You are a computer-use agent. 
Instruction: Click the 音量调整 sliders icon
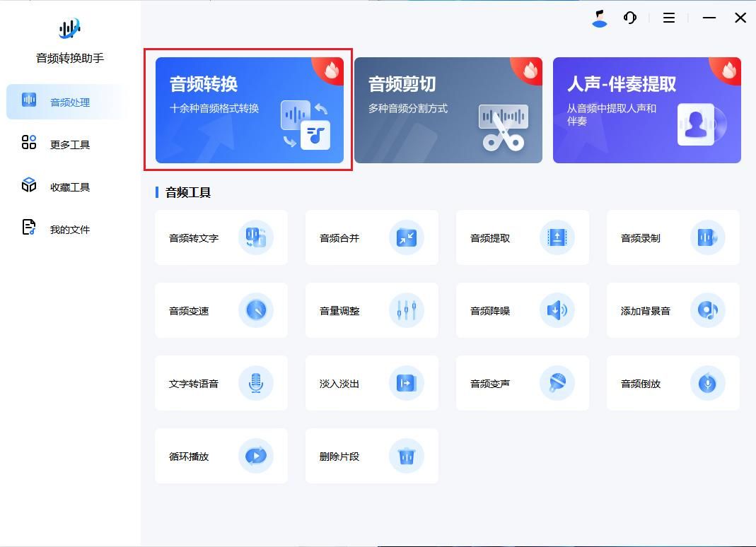pos(407,310)
